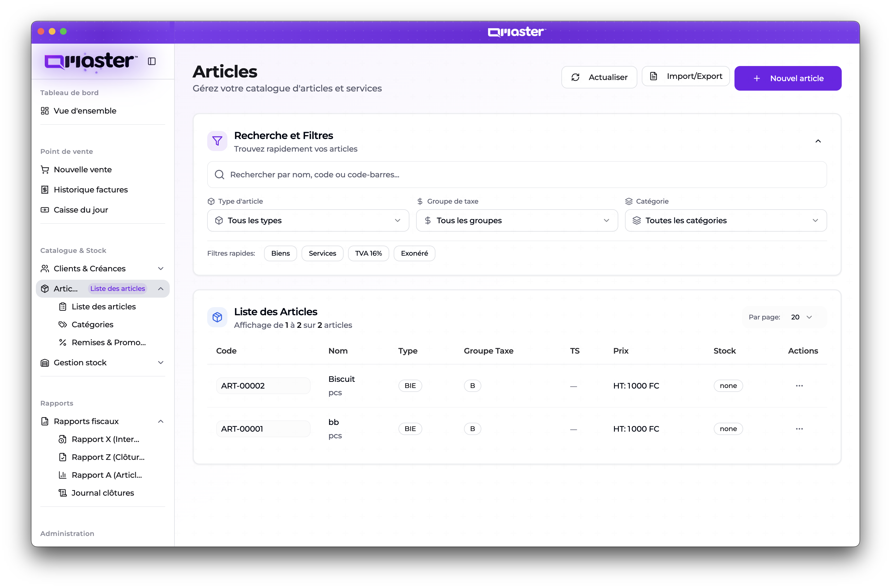Toggle the Exonéré quick filter
Viewport: 891px width, 588px height.
coord(414,253)
